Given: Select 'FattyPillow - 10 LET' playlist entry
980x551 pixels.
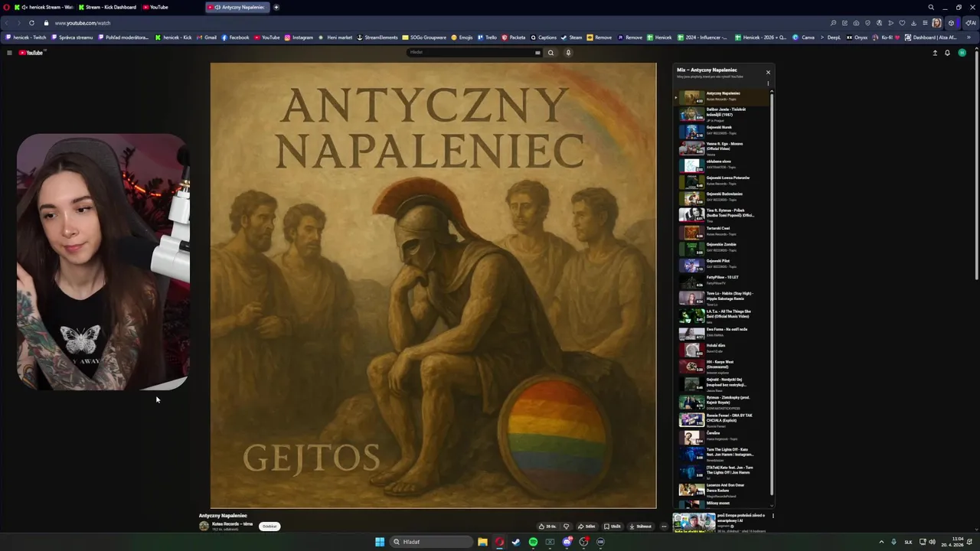Looking at the screenshot, I should pyautogui.click(x=722, y=280).
